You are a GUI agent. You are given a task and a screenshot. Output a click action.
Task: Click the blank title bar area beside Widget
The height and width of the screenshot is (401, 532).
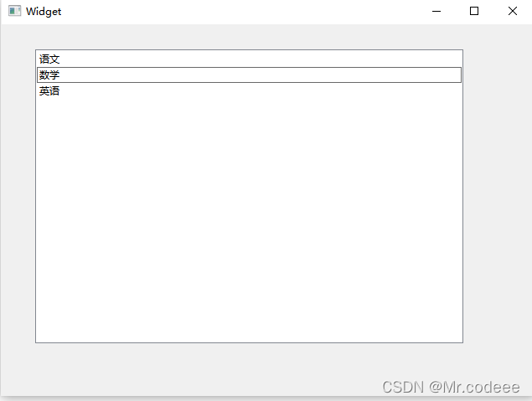237,11
